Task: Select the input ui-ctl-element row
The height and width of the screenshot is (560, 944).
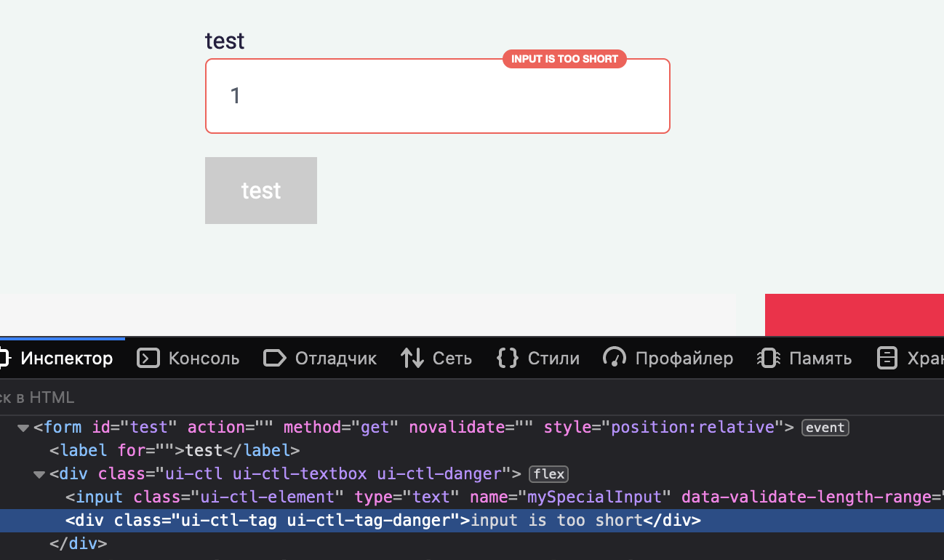Action: point(472,497)
